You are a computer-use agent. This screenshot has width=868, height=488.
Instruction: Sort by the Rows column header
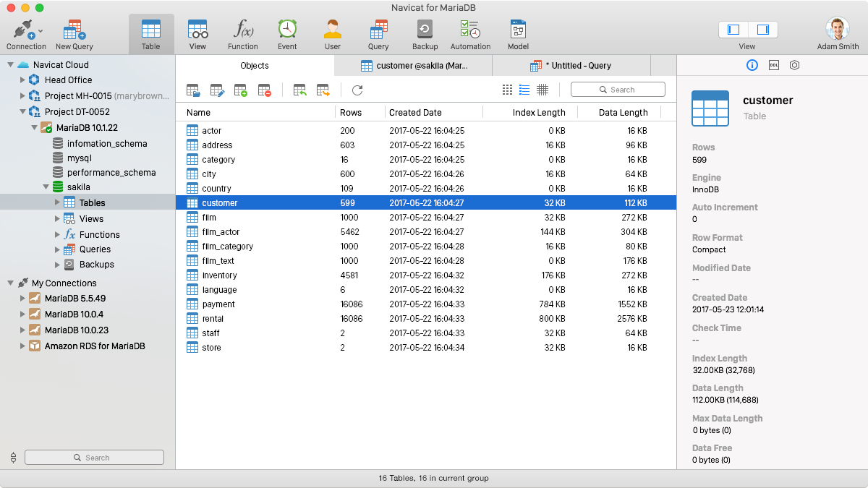359,112
